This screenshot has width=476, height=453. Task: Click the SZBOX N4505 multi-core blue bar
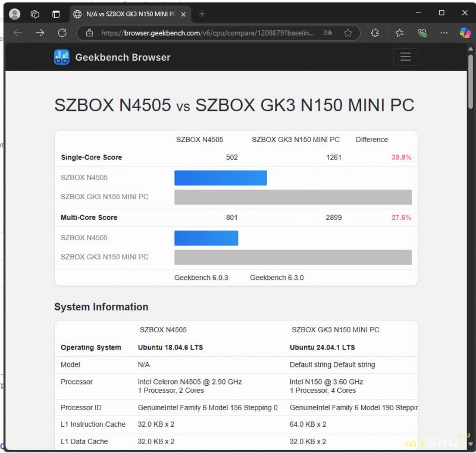tap(206, 238)
